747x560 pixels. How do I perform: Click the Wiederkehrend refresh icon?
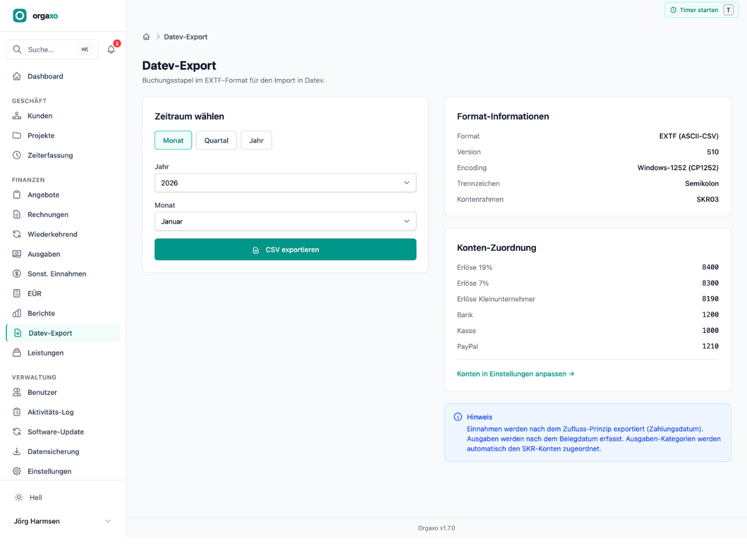pos(17,235)
